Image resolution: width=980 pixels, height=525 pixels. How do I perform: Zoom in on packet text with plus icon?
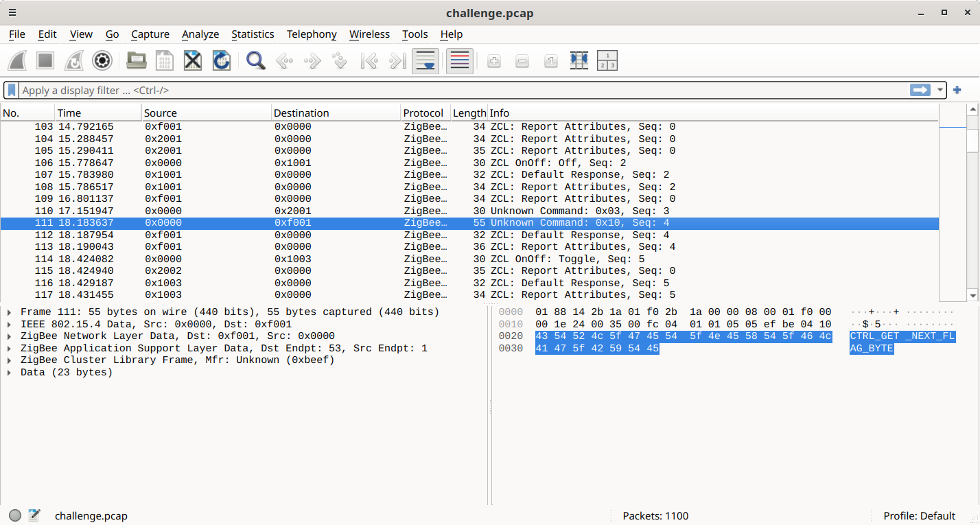coord(493,60)
